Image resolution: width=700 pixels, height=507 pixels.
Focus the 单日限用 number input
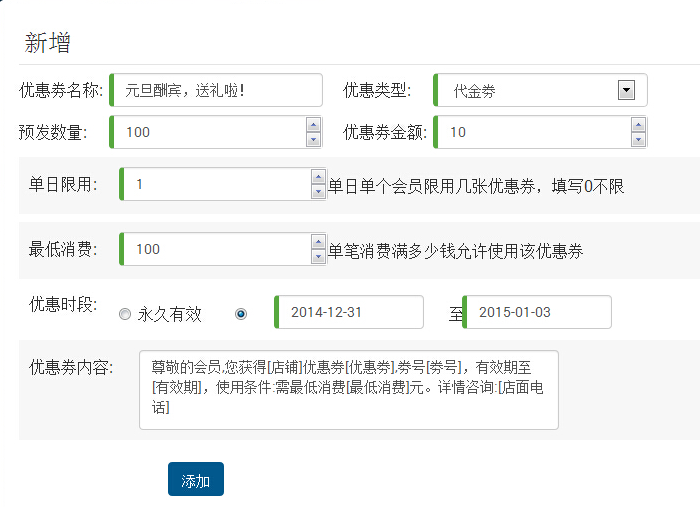(215, 184)
